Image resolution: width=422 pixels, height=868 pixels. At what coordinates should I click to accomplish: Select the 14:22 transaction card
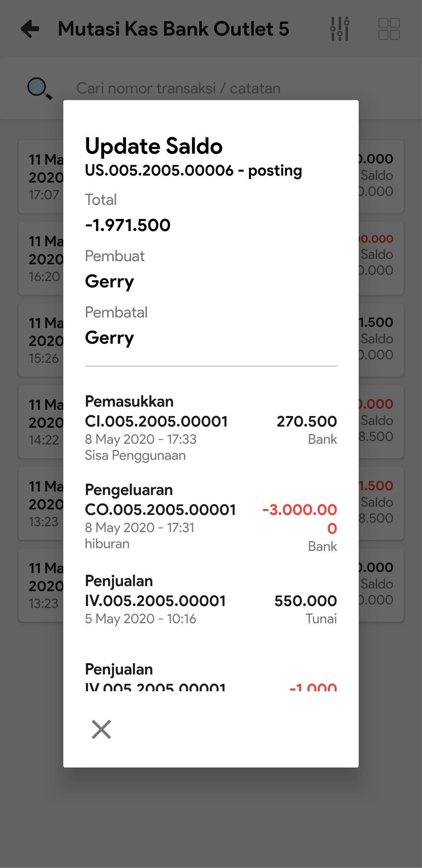click(41, 422)
